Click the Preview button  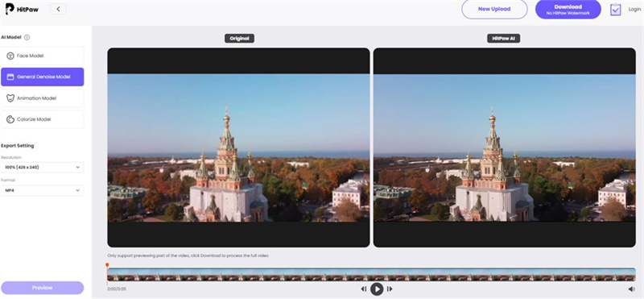43,288
